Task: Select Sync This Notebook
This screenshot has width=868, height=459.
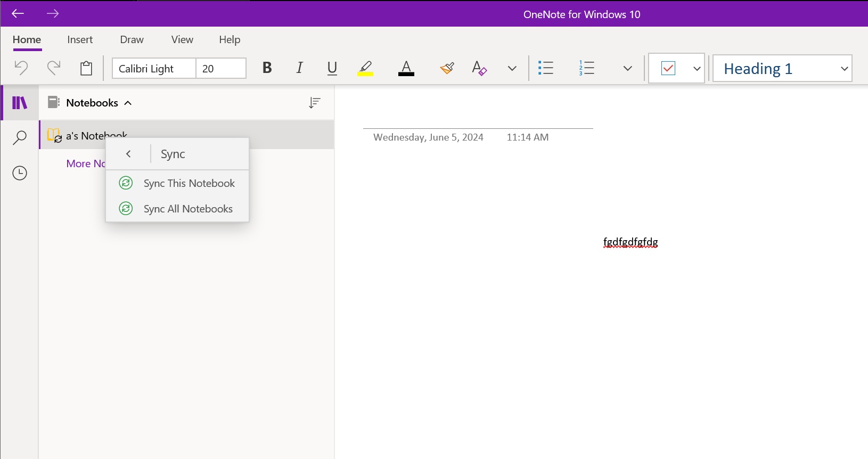Action: pyautogui.click(x=189, y=183)
